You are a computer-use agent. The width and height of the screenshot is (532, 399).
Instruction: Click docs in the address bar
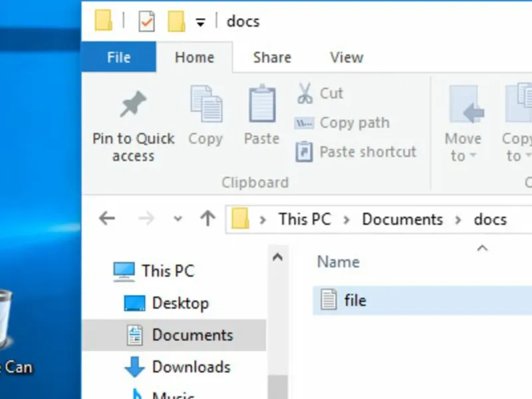pos(490,219)
